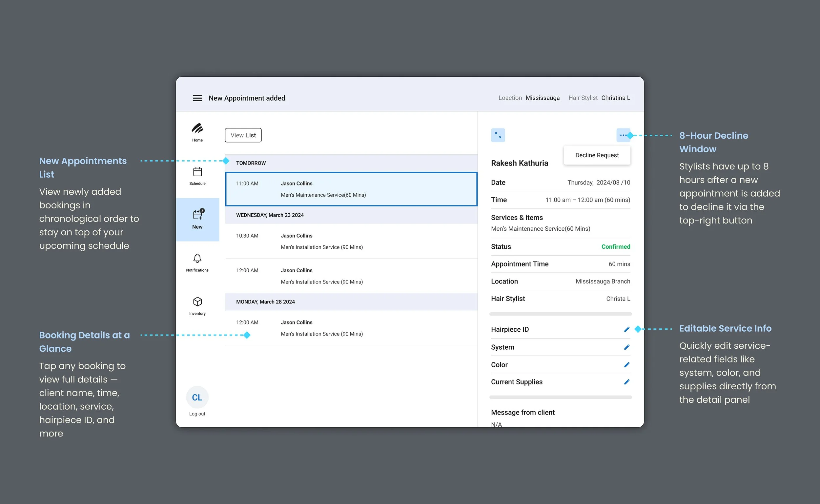
Task: Edit the Hairpiece ID field
Action: pyautogui.click(x=626, y=329)
